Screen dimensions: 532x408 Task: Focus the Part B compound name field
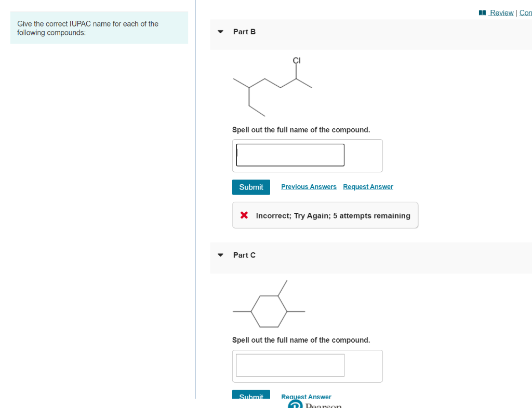[x=290, y=155]
